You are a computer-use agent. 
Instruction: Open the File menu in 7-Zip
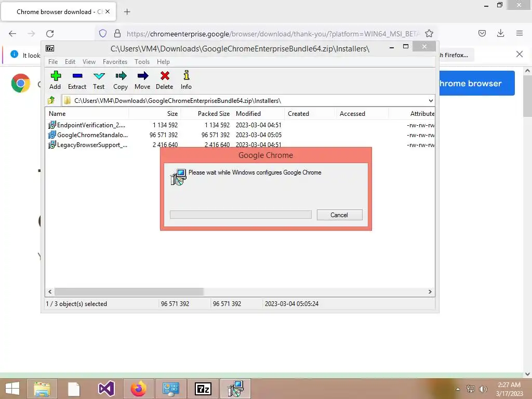point(53,62)
